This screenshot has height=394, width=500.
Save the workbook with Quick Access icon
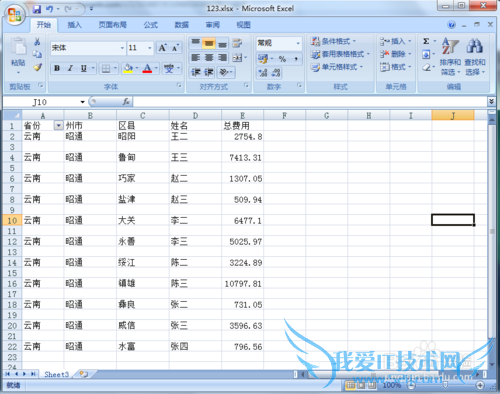click(x=37, y=9)
